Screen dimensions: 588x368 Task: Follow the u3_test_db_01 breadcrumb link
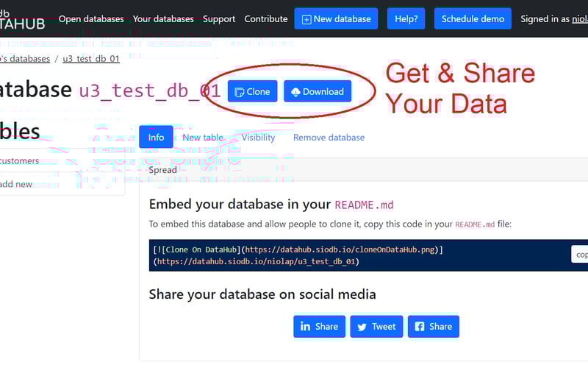(91, 59)
